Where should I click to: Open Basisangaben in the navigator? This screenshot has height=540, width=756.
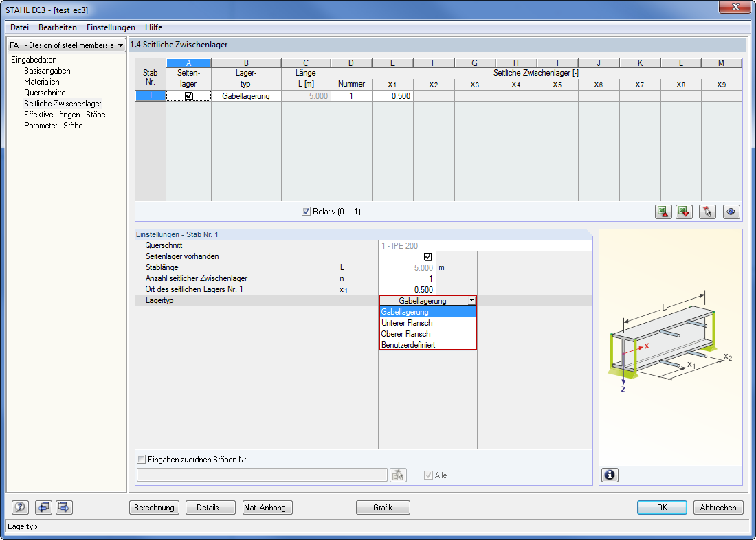[47, 71]
